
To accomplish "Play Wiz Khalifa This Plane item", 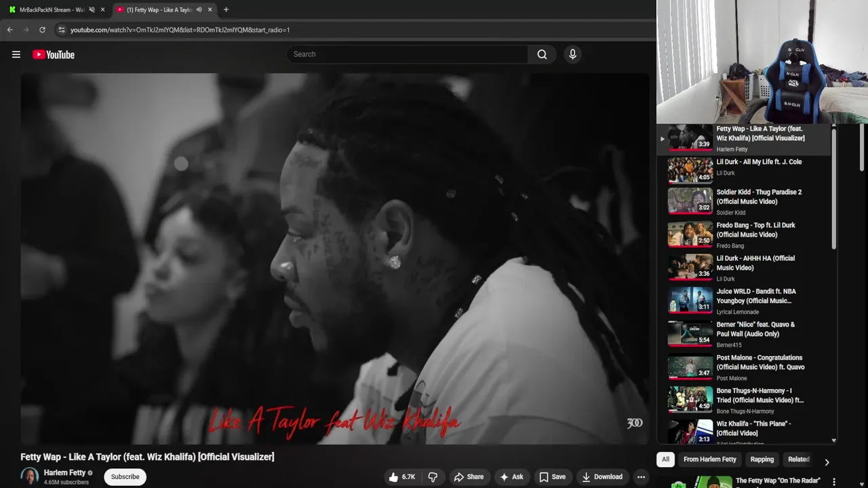I will [x=745, y=432].
